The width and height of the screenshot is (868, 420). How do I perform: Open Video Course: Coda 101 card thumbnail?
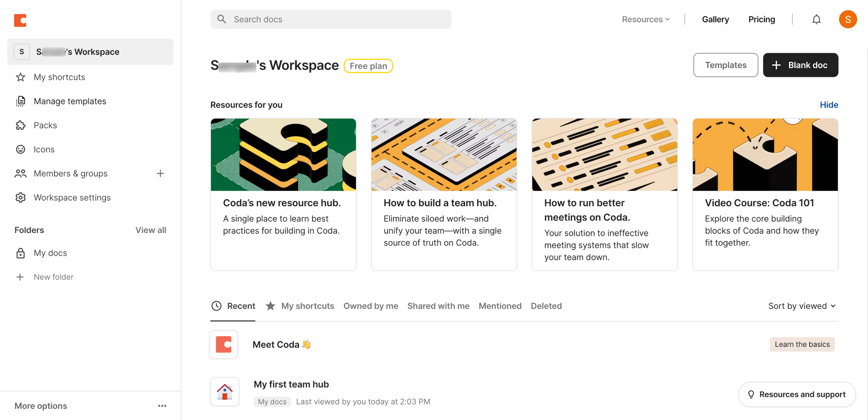(765, 155)
